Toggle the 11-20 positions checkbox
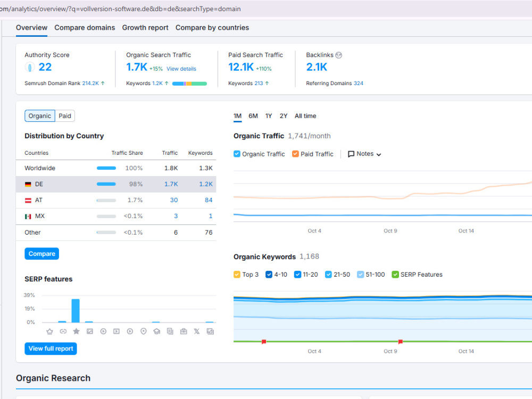Viewport: 532px width, 399px height. point(297,275)
